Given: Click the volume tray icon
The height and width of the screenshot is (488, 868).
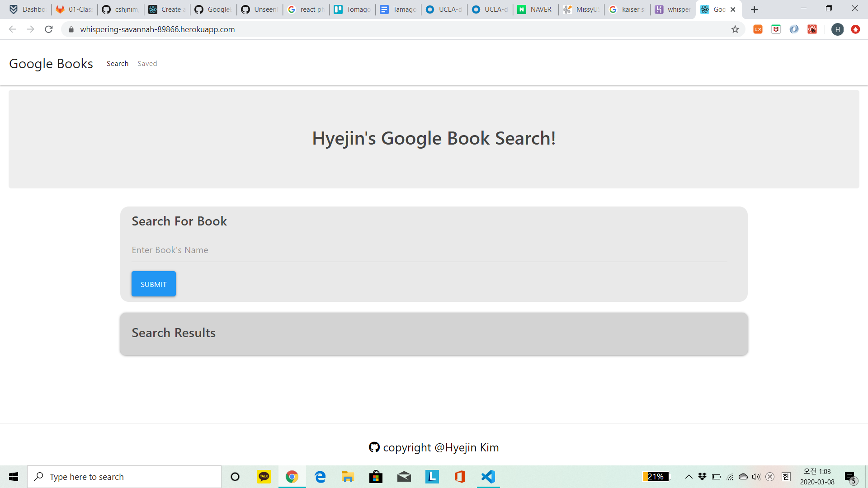Looking at the screenshot, I should click(756, 477).
